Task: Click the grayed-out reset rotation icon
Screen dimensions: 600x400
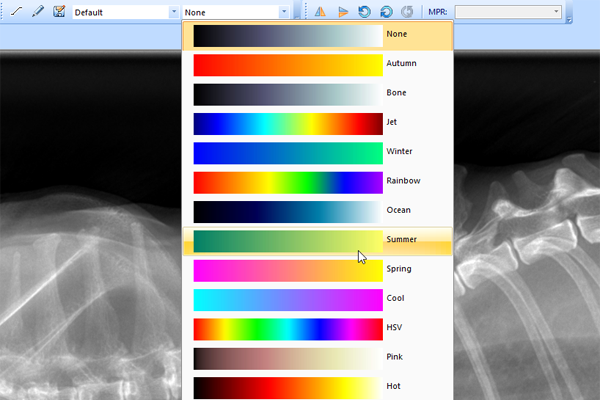Action: (x=406, y=12)
